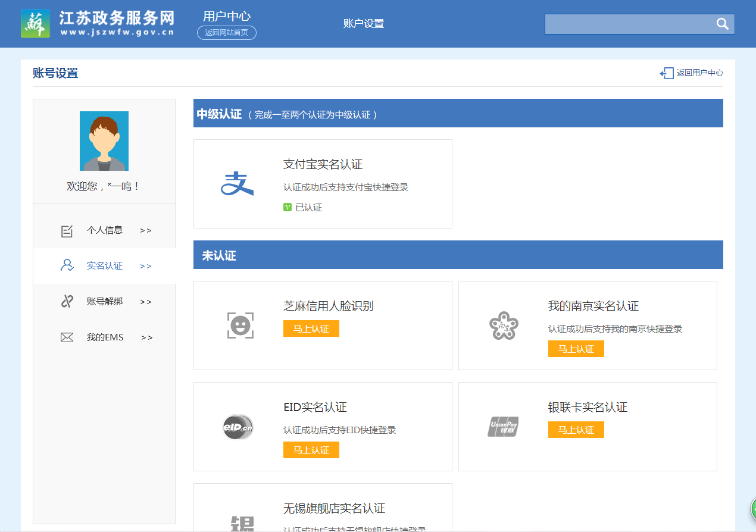Click the user avatar picture
Image resolution: width=756 pixels, height=532 pixels.
pos(104,141)
